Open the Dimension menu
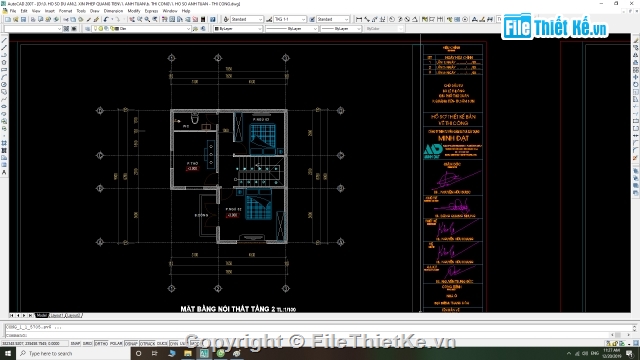This screenshot has width=640, height=360. click(x=113, y=11)
